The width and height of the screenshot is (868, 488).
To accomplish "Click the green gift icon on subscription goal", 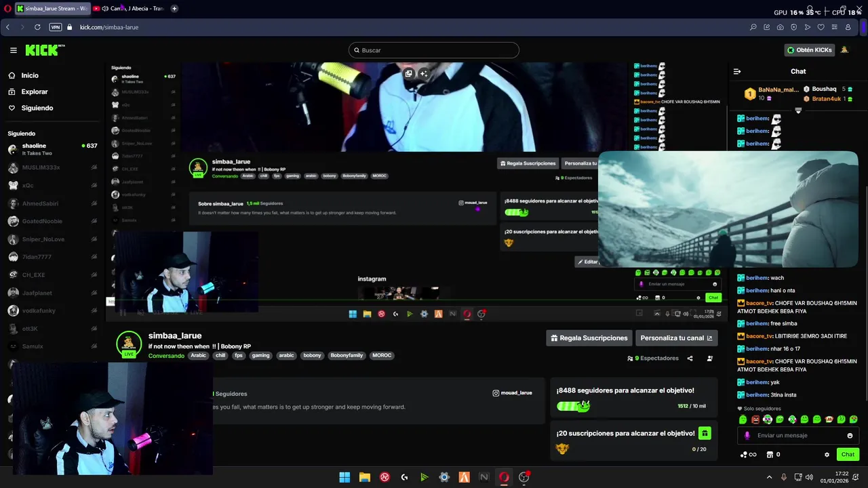I will [705, 433].
